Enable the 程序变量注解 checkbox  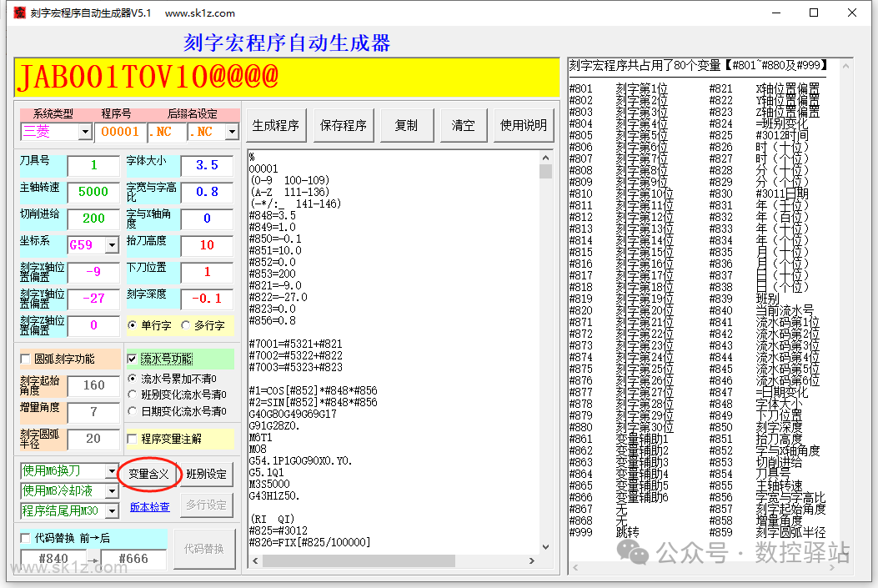pos(132,439)
